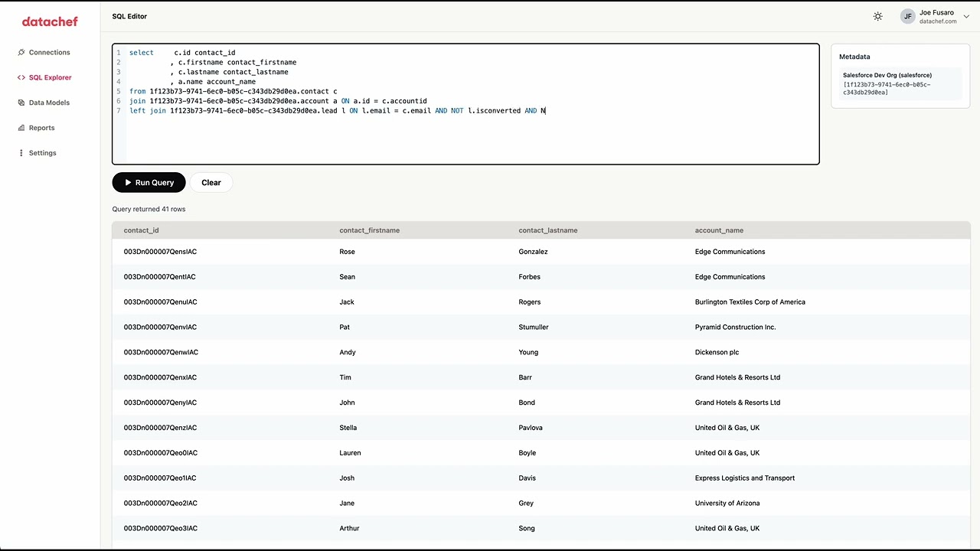Click last name Young
980x551 pixels.
[528, 353]
